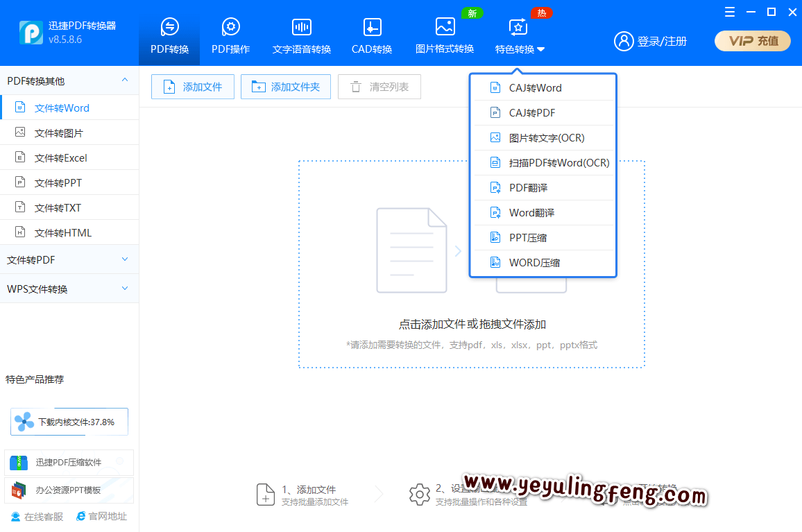The width and height of the screenshot is (802, 532).
Task: Click the 文件转Excel sheet icon
Action: 20,157
